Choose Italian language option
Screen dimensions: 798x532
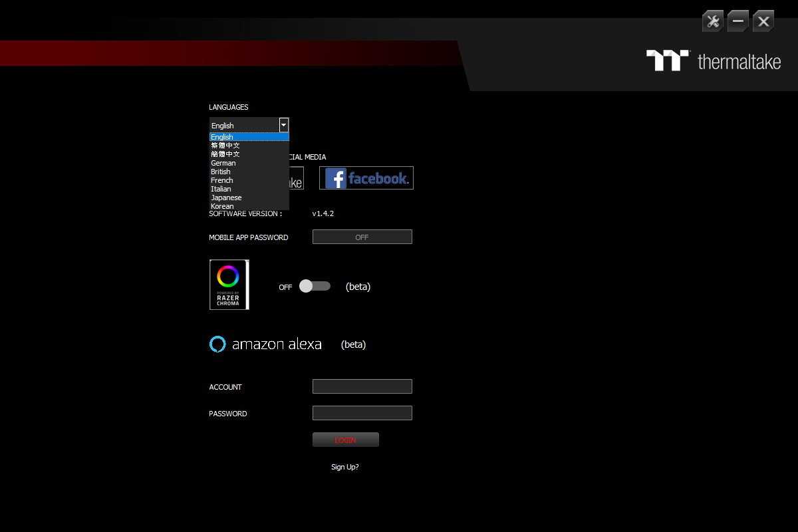point(221,189)
